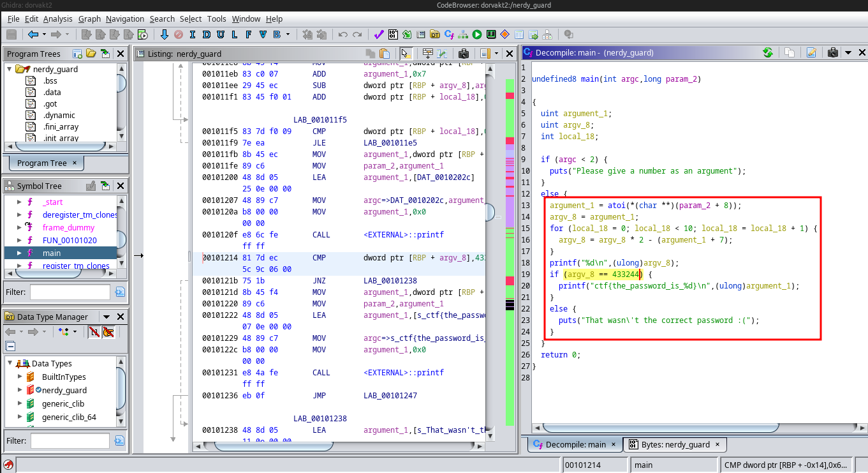The width and height of the screenshot is (868, 473).
Task: Select the Decompile: main tab
Action: click(x=576, y=444)
